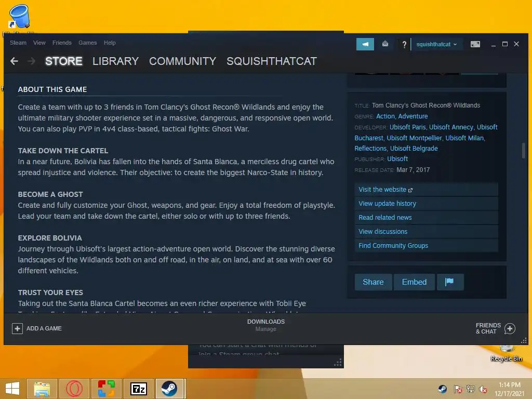Open Friends & Chat plus bubble icon

pos(510,328)
